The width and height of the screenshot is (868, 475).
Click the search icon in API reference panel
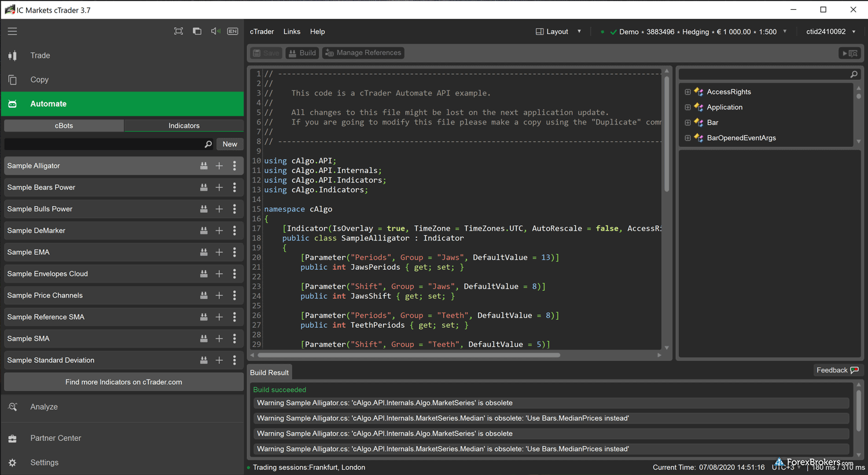854,74
